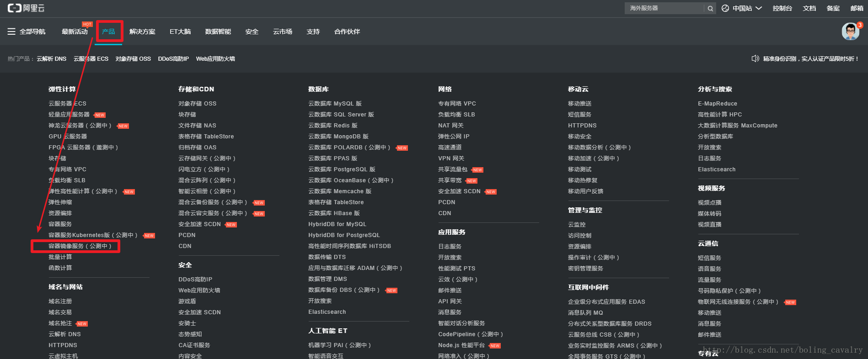Open the 最新活动 menu item
Viewport: 868px width, 359px height.
click(75, 32)
